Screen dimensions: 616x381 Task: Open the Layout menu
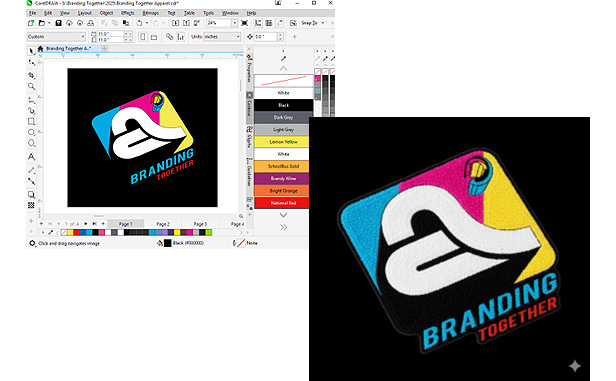click(x=84, y=13)
